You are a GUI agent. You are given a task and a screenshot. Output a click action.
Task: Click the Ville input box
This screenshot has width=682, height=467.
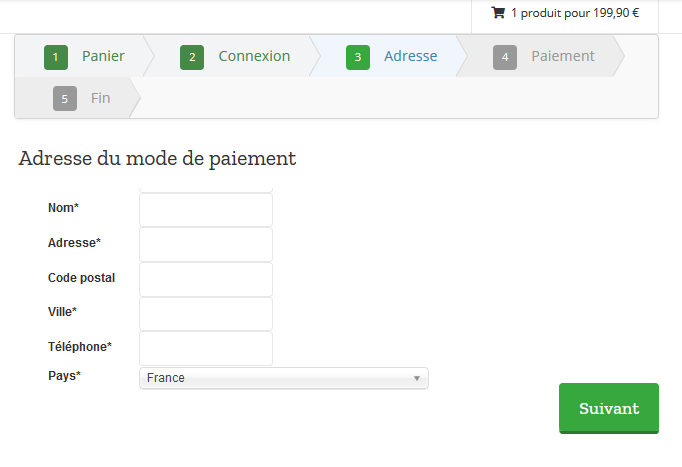pyautogui.click(x=206, y=314)
